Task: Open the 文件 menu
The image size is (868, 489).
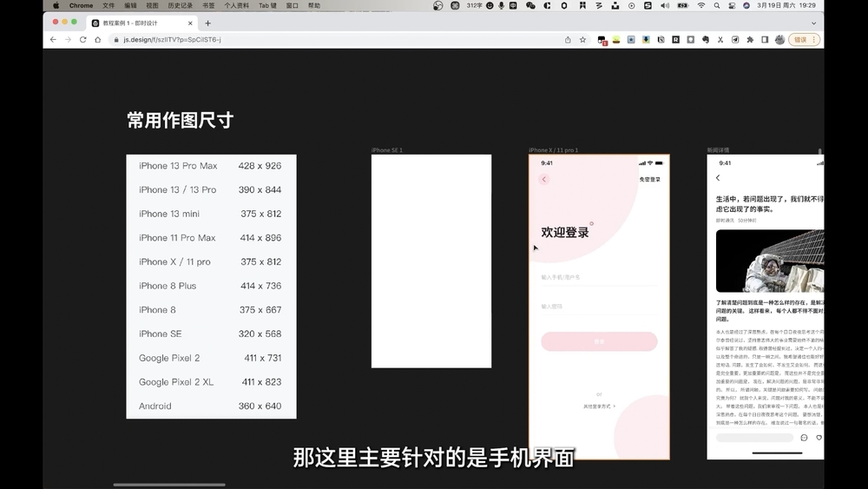Action: click(x=108, y=5)
